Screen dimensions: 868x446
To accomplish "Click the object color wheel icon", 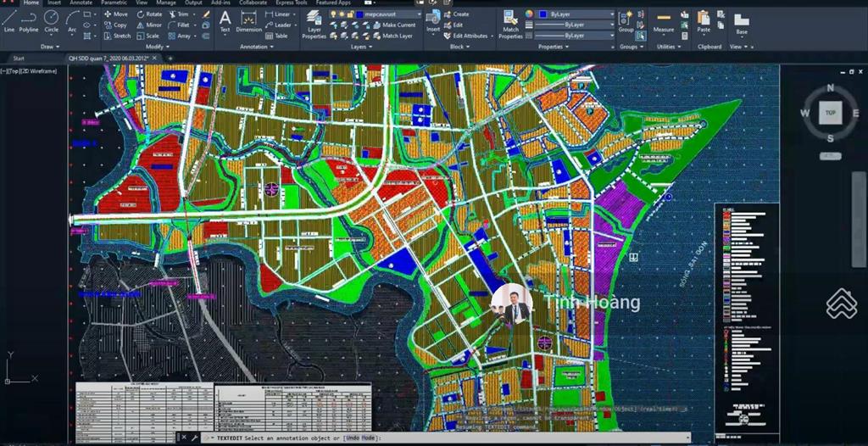I will pos(529,14).
